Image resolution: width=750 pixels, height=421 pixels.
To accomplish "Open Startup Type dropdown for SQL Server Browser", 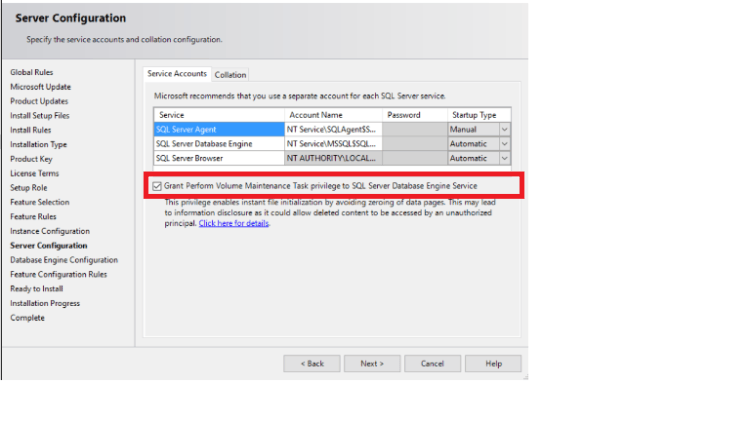I will tap(505, 158).
